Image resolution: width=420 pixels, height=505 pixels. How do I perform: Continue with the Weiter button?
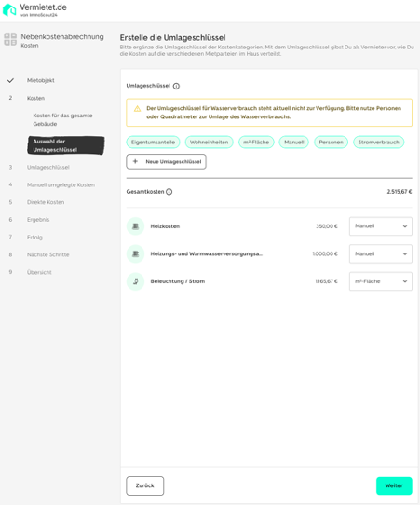click(394, 485)
